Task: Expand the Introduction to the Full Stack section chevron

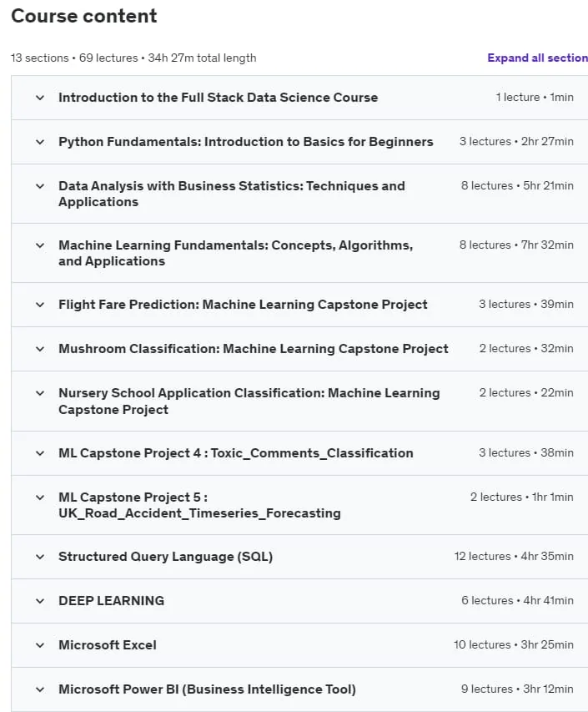Action: [40, 98]
